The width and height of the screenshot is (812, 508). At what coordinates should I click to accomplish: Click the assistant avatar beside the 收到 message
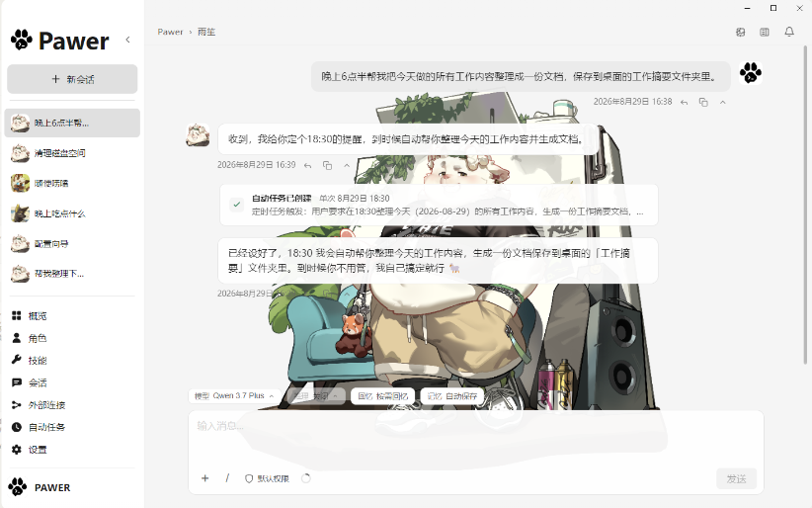click(x=198, y=135)
